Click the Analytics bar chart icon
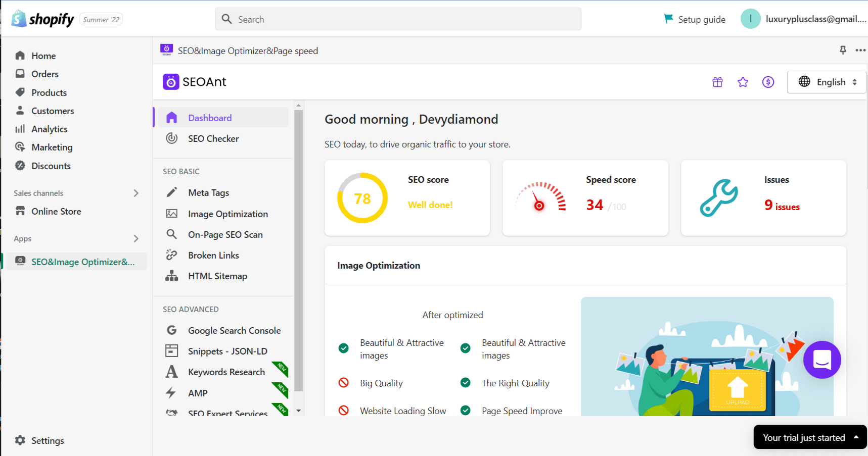The image size is (868, 456). pos(20,129)
